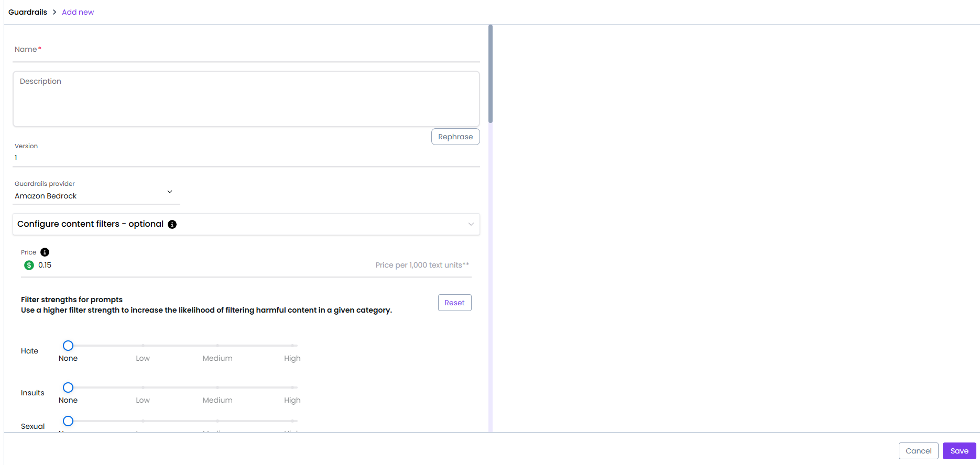Click the Rephrase button
The height and width of the screenshot is (465, 980).
point(455,137)
